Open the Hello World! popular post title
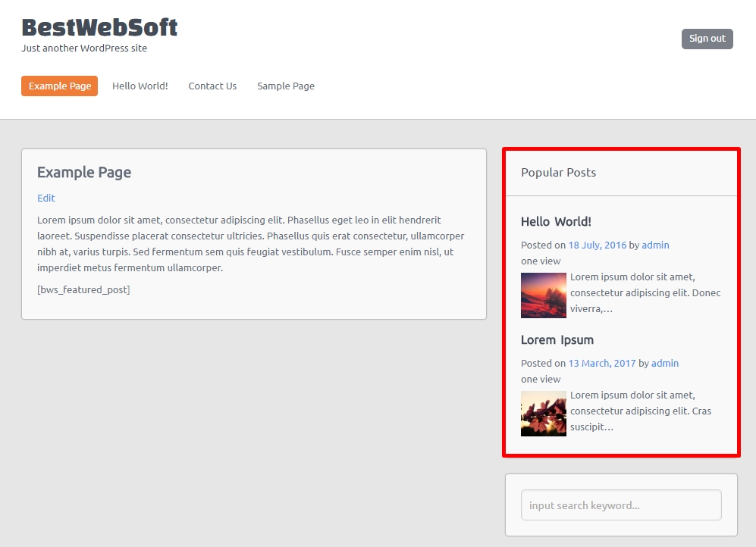Screen dimensions: 756x547 (555, 221)
